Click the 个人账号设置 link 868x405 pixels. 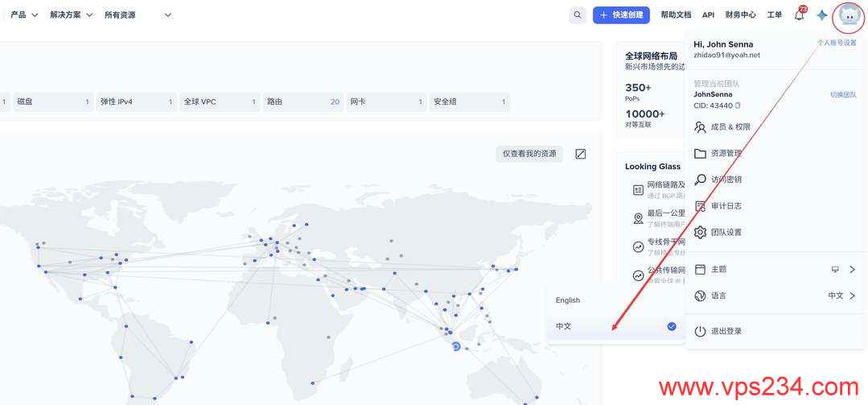tap(837, 43)
